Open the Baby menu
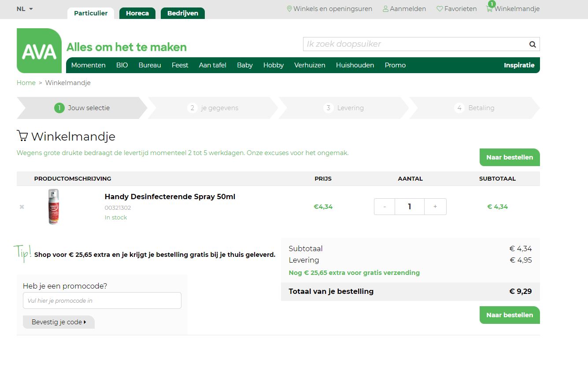Viewport: 588px width, 382px height. [245, 65]
